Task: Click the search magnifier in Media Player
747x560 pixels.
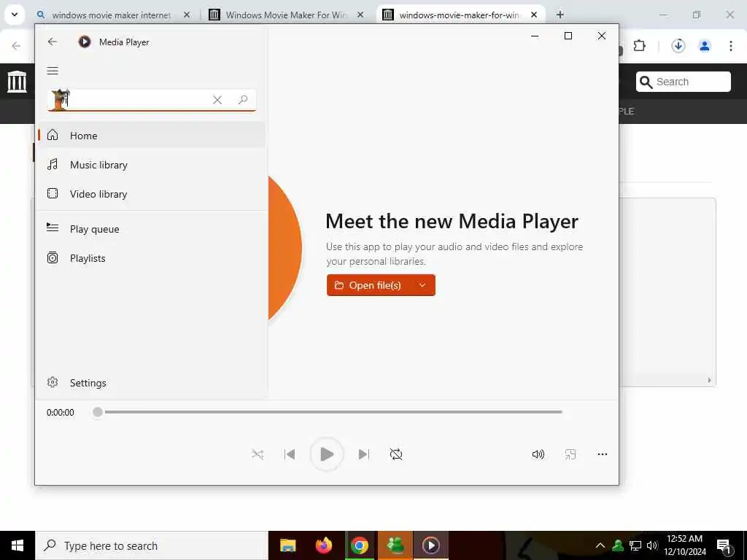Action: pyautogui.click(x=243, y=99)
